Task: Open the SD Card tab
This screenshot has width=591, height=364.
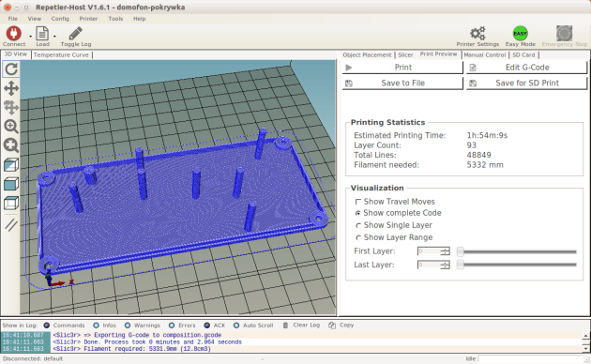Action: coord(523,55)
